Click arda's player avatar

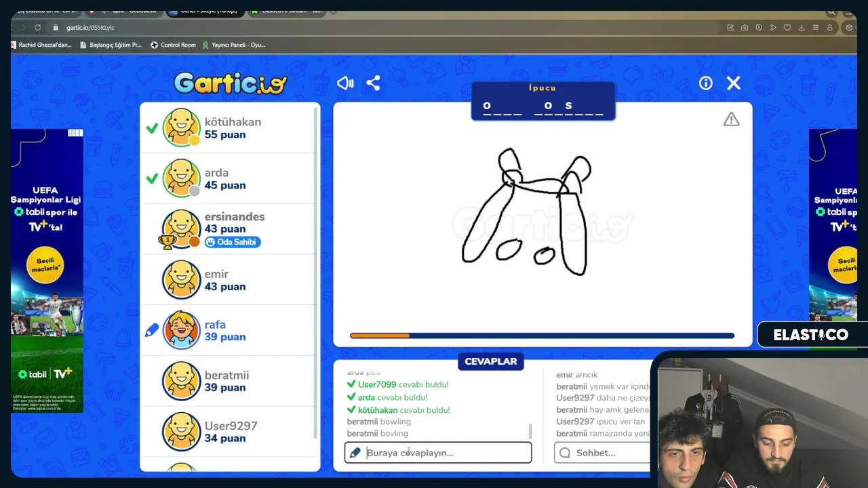click(181, 178)
